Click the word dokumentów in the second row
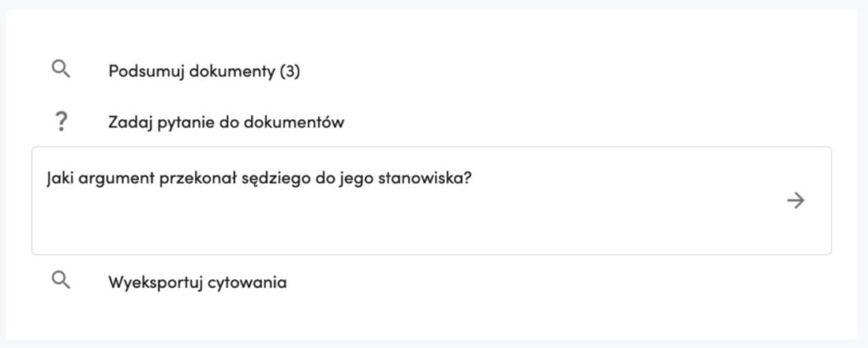The height and width of the screenshot is (348, 868). [x=292, y=122]
